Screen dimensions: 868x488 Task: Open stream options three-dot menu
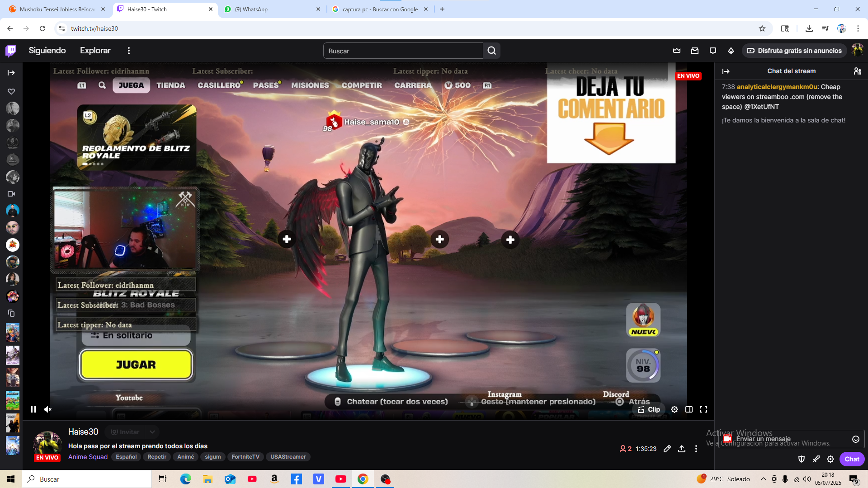(696, 449)
